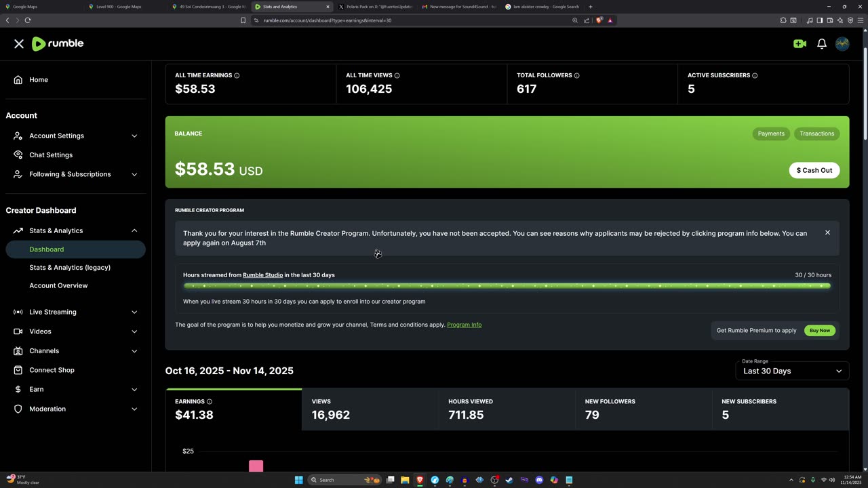The image size is (868, 488).
Task: Click the info icon beside All Time Earnings
Action: pos(237,75)
